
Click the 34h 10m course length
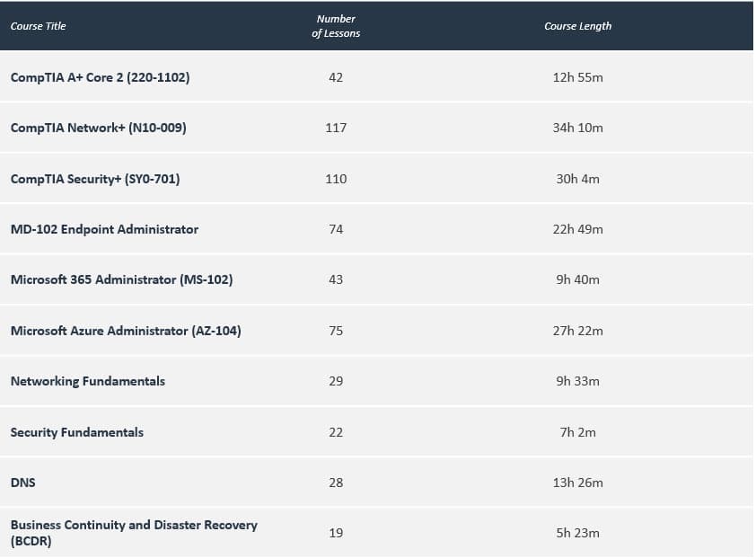[x=577, y=128]
